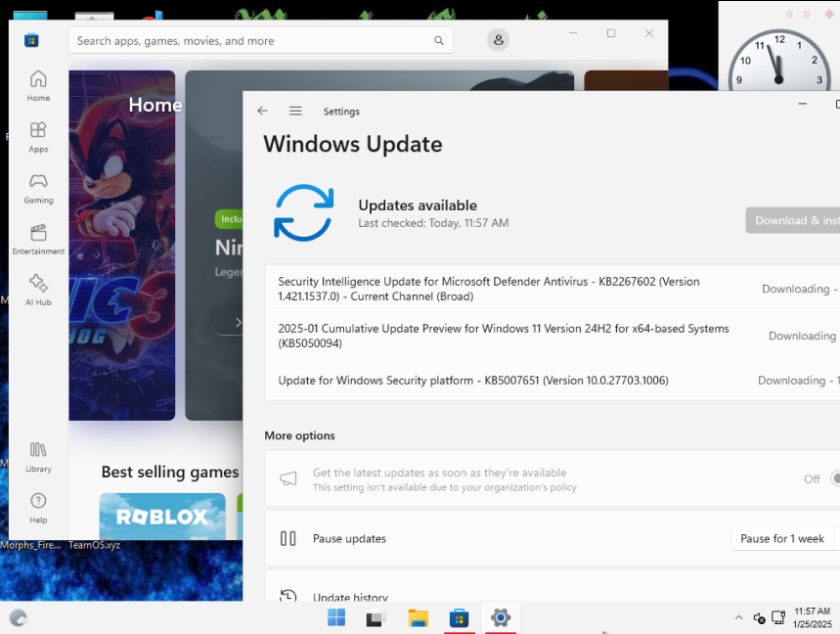Click the megaphone icon for latest updates
Screen dimensions: 840x634
(x=288, y=478)
